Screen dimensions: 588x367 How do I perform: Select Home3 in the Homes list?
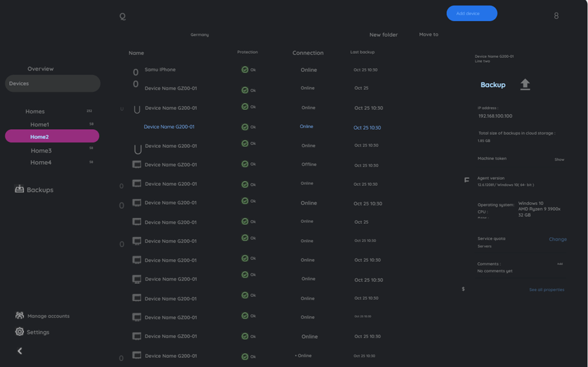pyautogui.click(x=41, y=151)
